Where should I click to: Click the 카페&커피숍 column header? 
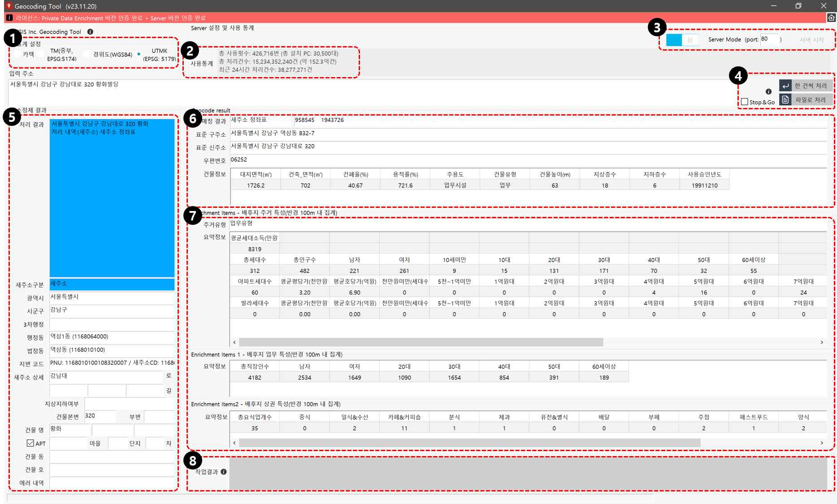pos(404,417)
